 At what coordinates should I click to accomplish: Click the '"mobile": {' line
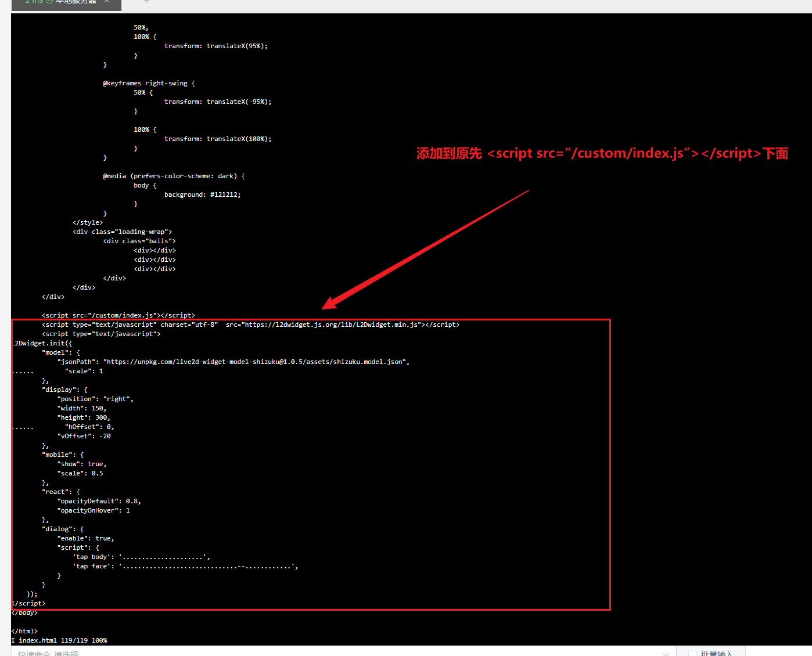click(x=63, y=455)
